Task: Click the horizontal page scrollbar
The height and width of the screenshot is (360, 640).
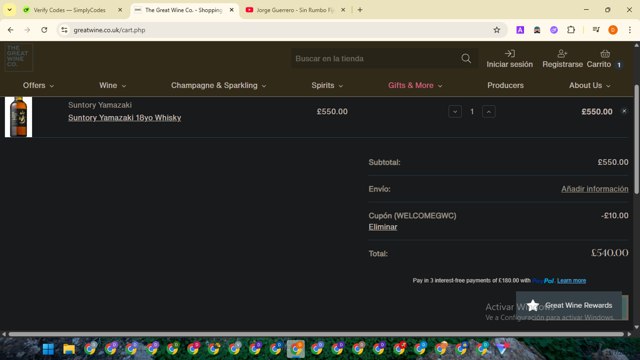Action: [x=316, y=334]
